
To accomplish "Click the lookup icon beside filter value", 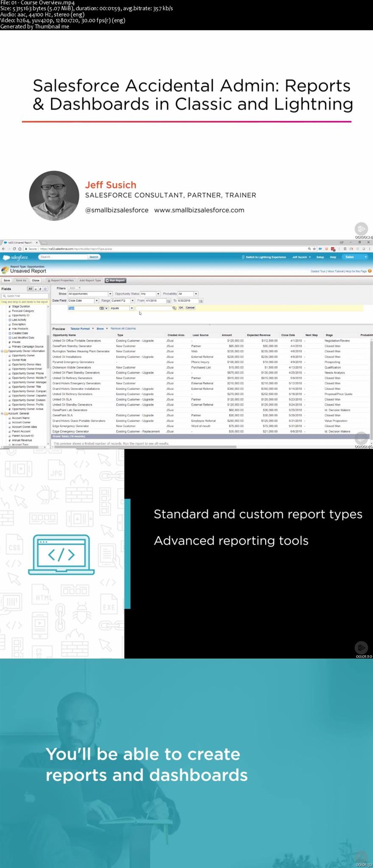I will click(174, 308).
